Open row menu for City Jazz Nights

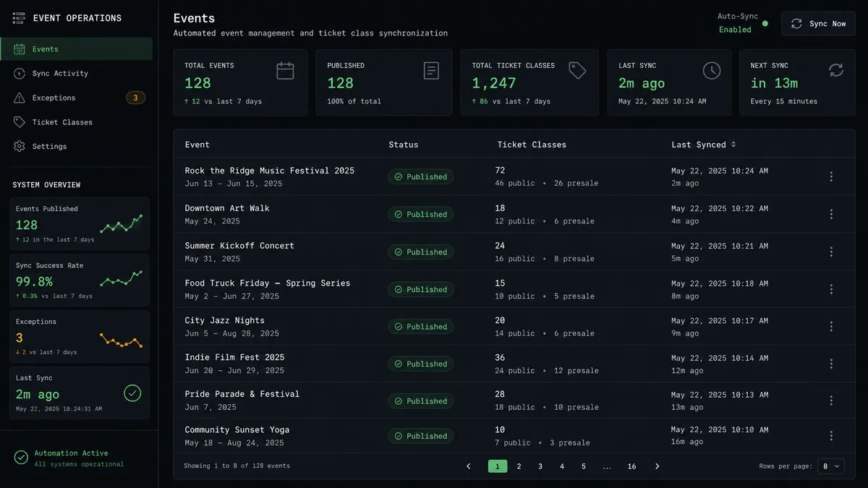click(831, 327)
